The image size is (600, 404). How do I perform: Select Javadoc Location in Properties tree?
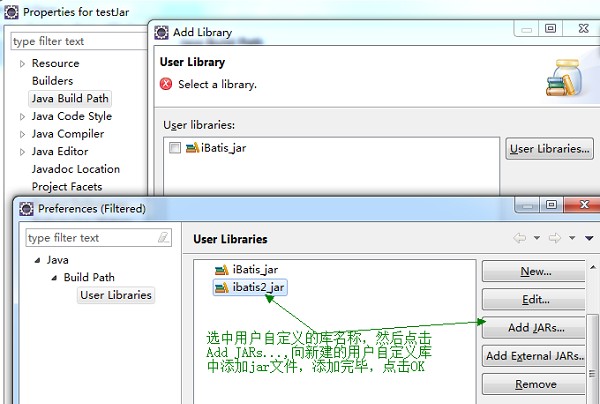coord(76,169)
